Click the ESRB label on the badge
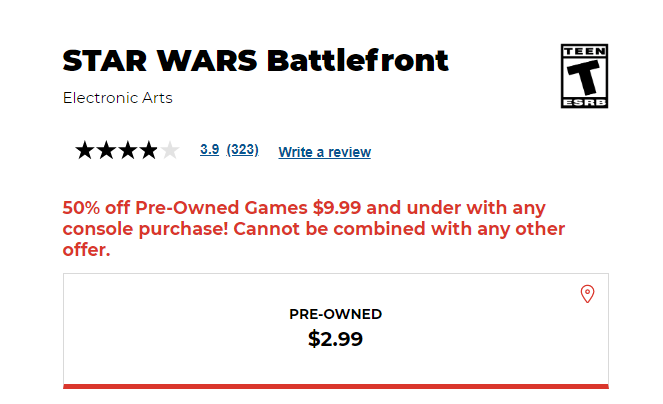663x404 pixels. coord(585,101)
